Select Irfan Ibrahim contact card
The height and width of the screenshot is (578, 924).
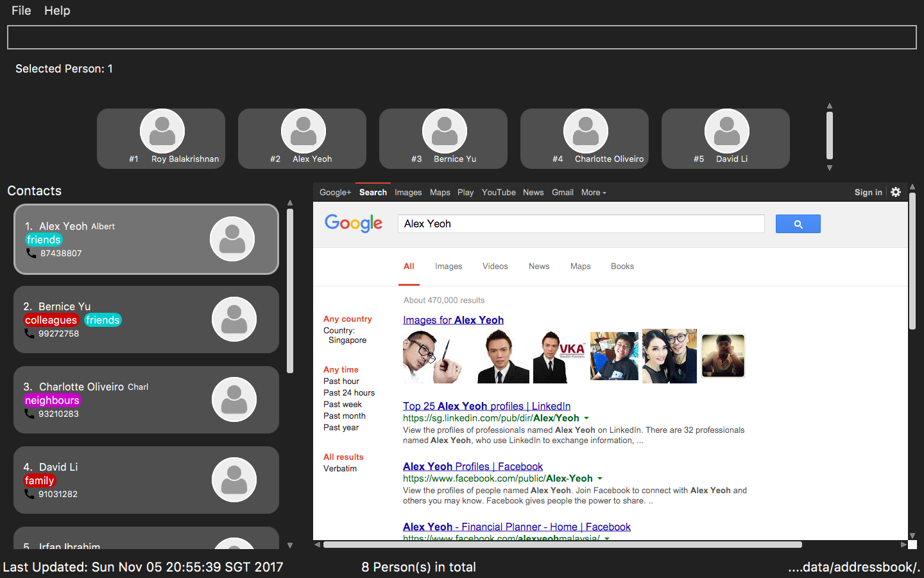pos(146,538)
